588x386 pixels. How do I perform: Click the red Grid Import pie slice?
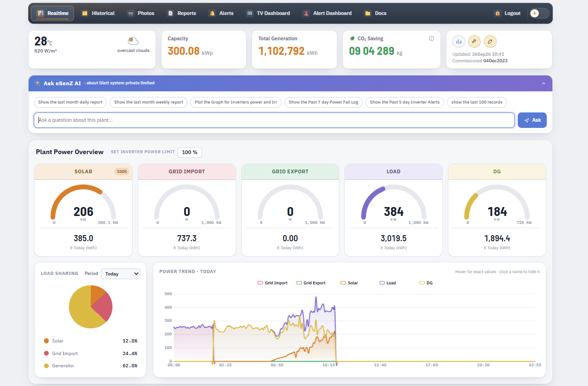pyautogui.click(x=104, y=306)
